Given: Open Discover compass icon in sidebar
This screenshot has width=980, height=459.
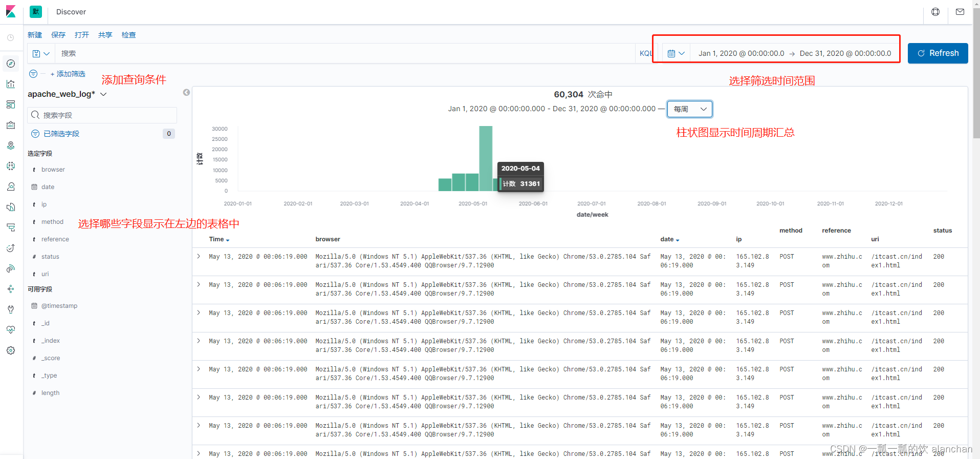Looking at the screenshot, I should pyautogui.click(x=11, y=64).
